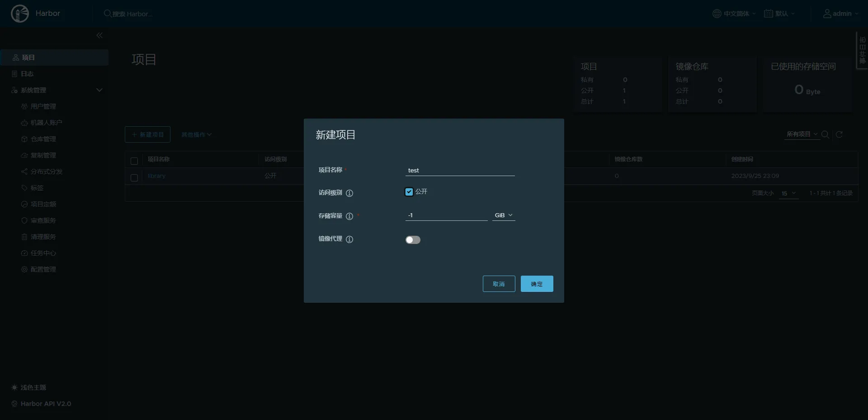Click the search magnifier icon in header

(108, 14)
